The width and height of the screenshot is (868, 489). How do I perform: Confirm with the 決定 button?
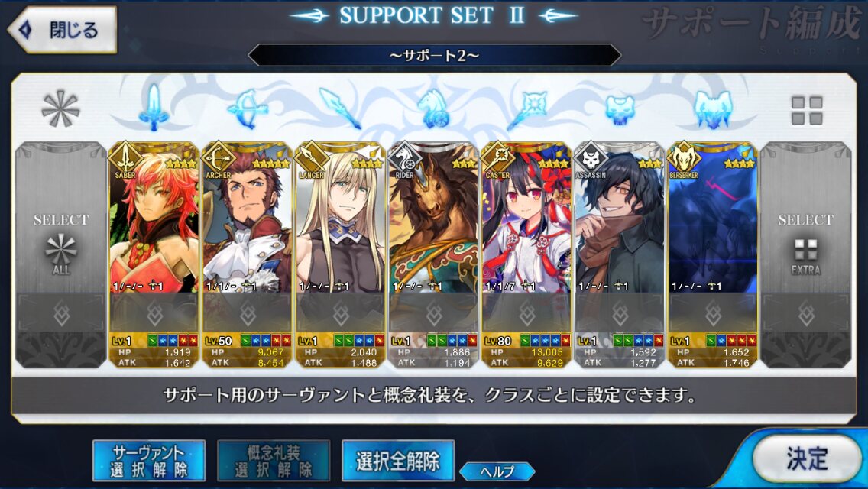[807, 458]
